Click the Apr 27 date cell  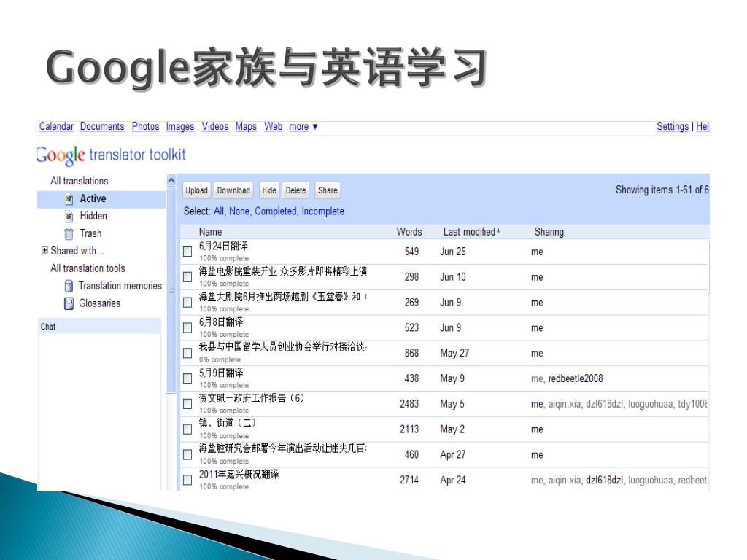tap(452, 455)
